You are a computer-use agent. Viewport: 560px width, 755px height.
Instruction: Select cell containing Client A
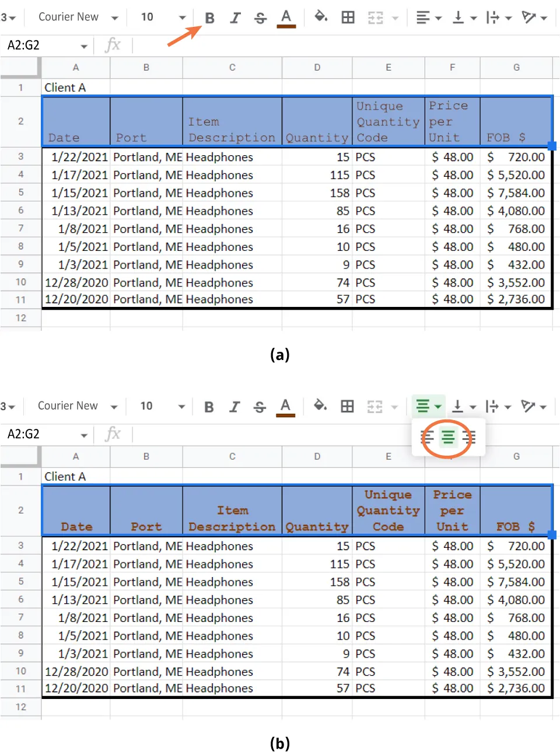65,87
